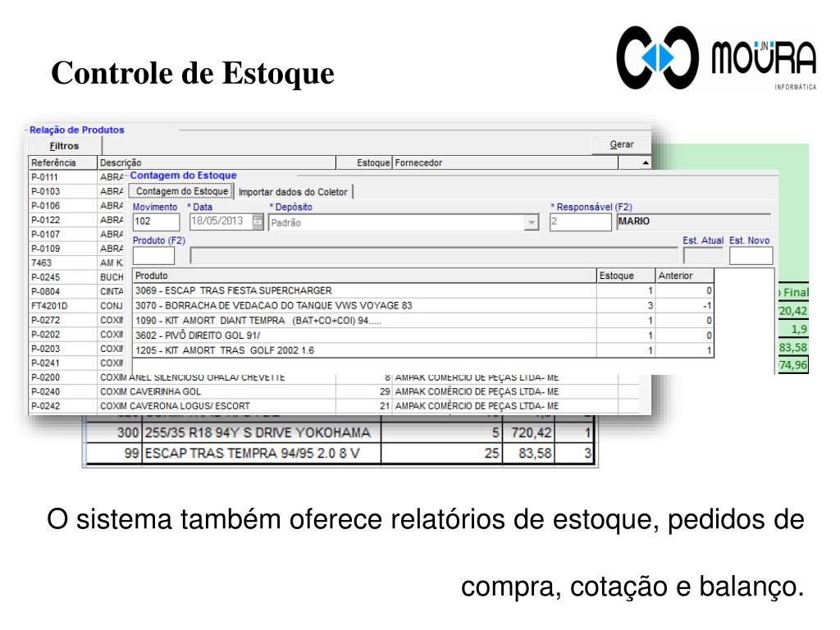Screen dimensions: 840x630
Task: Open the date picker icon beside 18/05/2013
Action: [258, 221]
